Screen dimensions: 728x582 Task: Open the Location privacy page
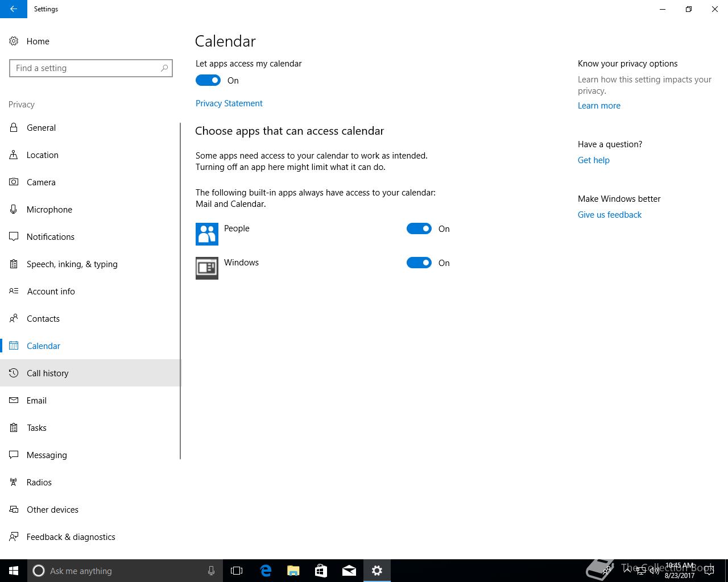coord(90,155)
